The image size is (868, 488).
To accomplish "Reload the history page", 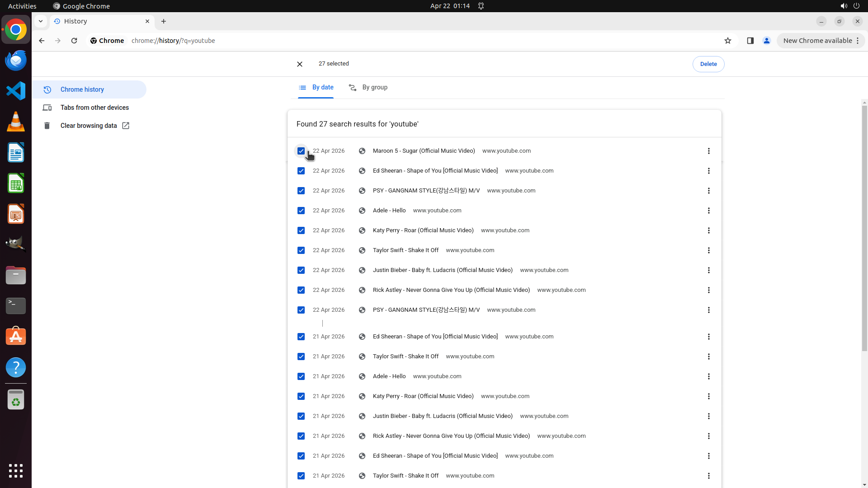I will pos(74,41).
